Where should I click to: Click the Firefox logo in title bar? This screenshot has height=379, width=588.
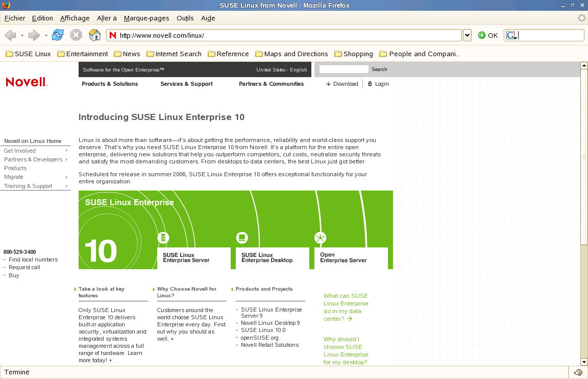click(x=6, y=5)
